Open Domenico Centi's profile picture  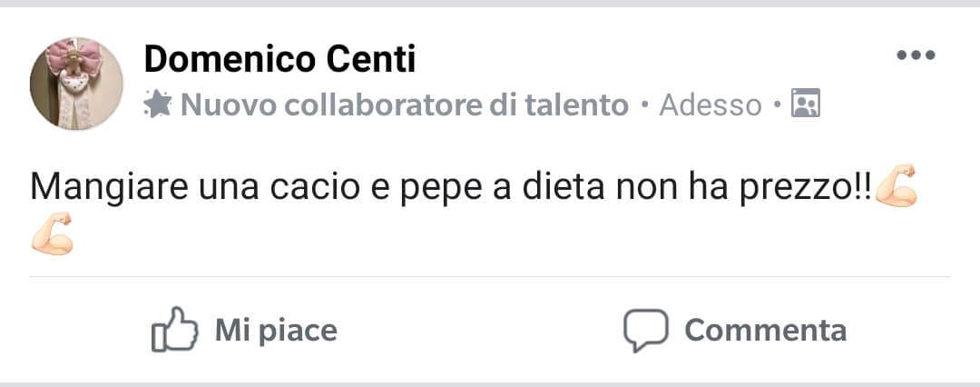pos(77,84)
